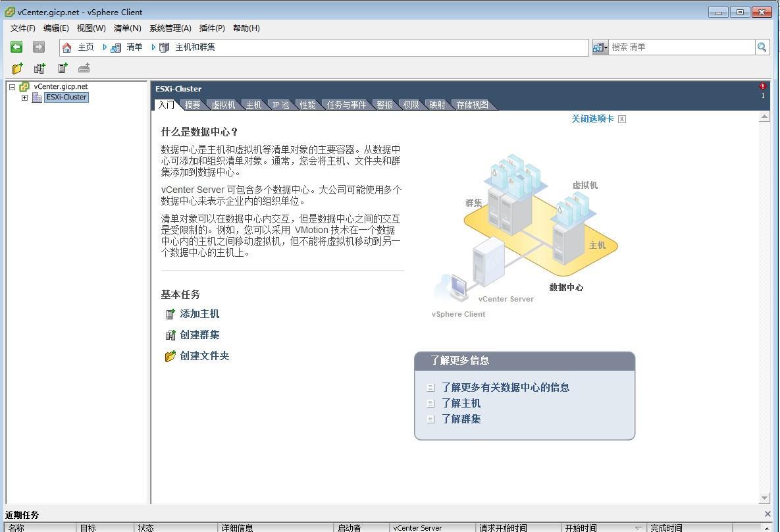Select vCenter.gicp.net in the tree
The image size is (780, 532).
click(x=61, y=87)
